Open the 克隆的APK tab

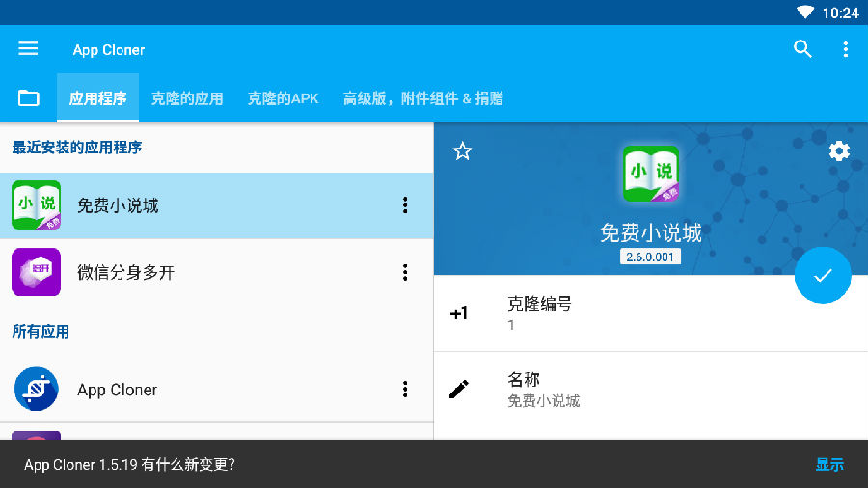283,98
